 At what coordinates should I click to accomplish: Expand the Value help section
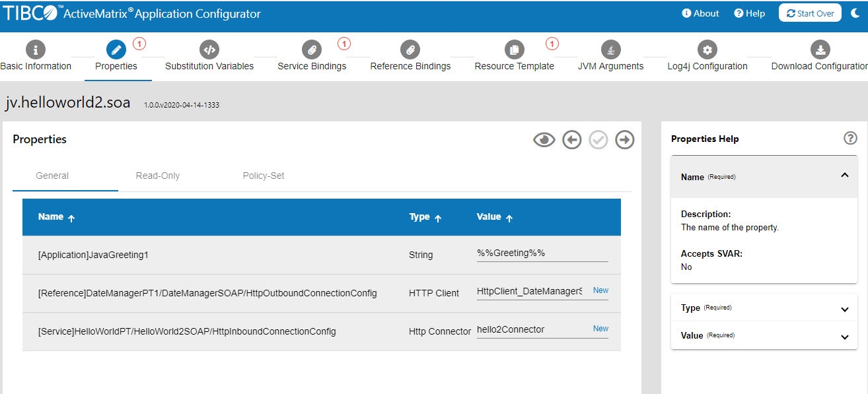click(844, 337)
